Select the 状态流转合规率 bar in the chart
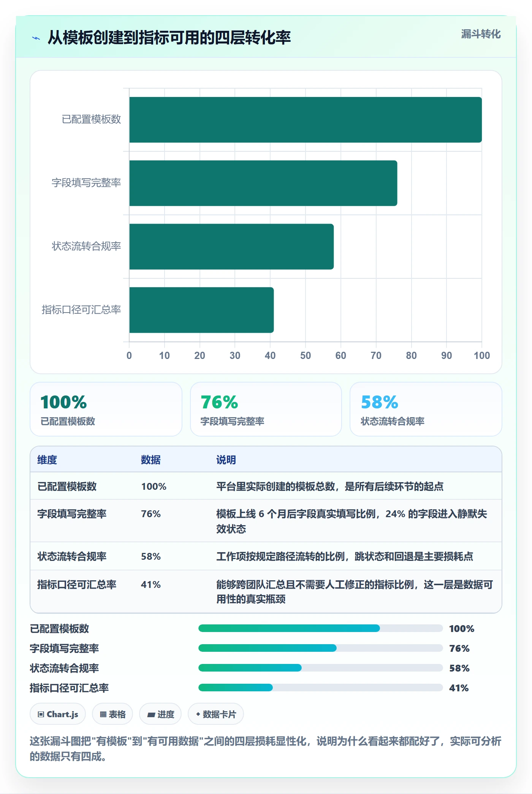This screenshot has width=532, height=794. pos(231,246)
